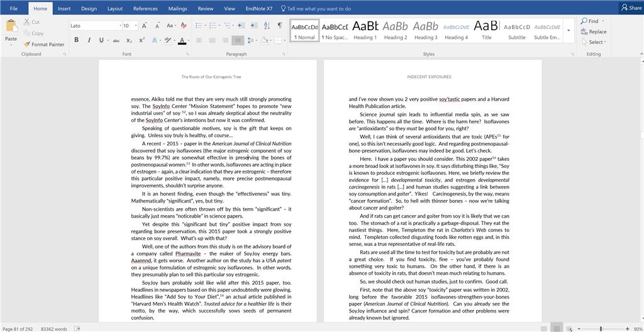Viewport: 644px width, 332px height.
Task: Switch to the Layout tab
Action: click(115, 8)
